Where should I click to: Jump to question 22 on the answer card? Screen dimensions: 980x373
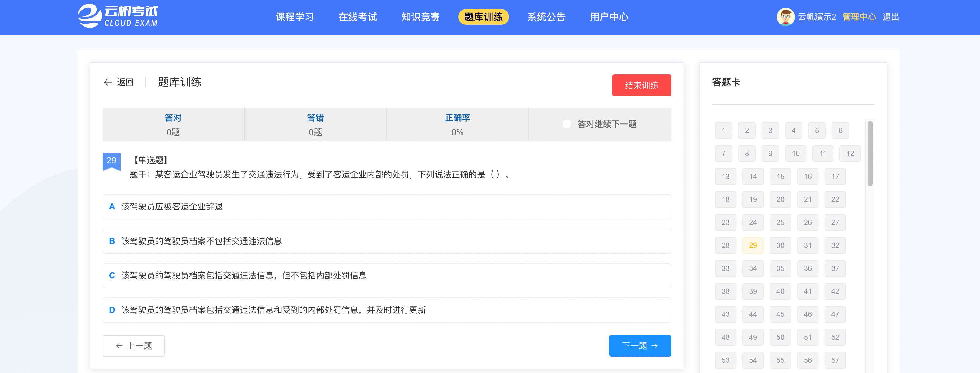click(x=835, y=199)
